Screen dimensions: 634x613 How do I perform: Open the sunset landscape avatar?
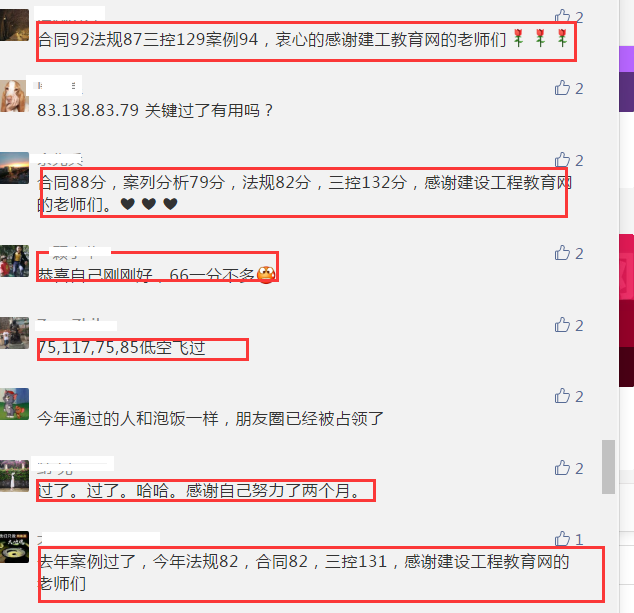(x=15, y=168)
